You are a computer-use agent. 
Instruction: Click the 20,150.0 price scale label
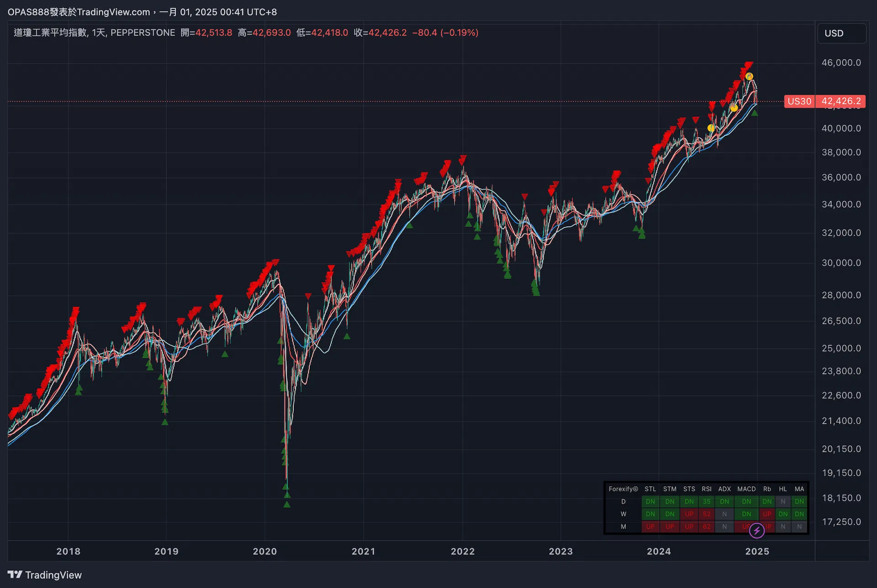pyautogui.click(x=841, y=449)
